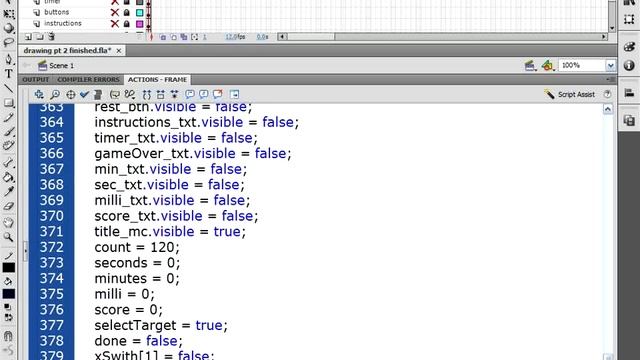Screen dimensions: 640x360
Task: Close the drawing pt 2 finished.fla tab
Action: (119, 51)
